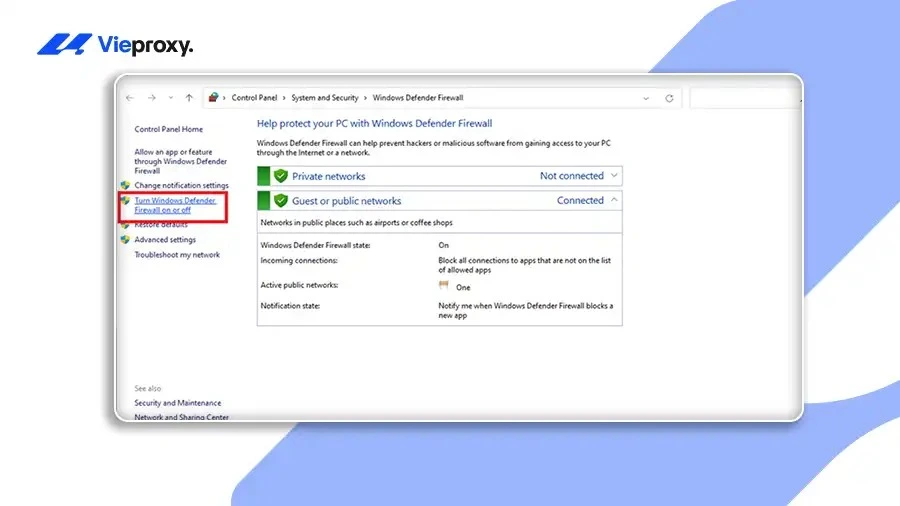The height and width of the screenshot is (506, 900).
Task: Click bench icon next to One network
Action: pos(444,285)
